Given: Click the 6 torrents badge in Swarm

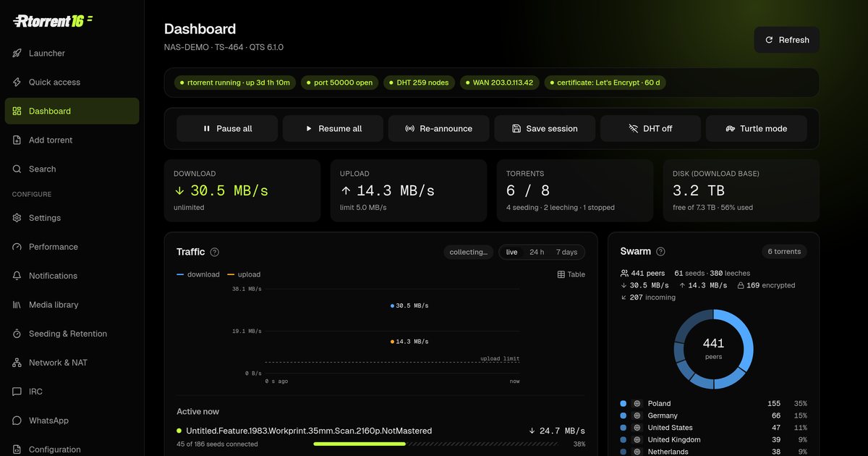Looking at the screenshot, I should click(x=784, y=252).
